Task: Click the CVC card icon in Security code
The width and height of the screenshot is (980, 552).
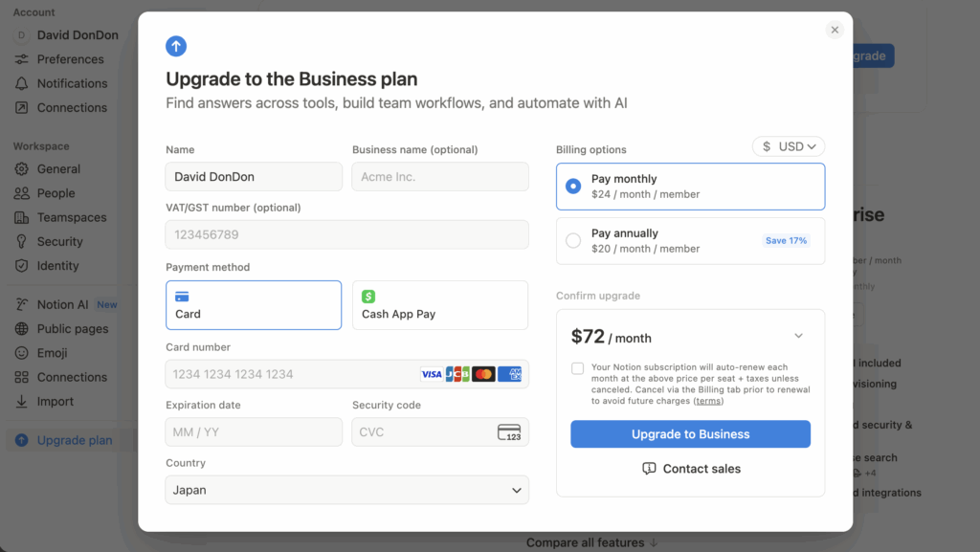Action: [x=509, y=432]
